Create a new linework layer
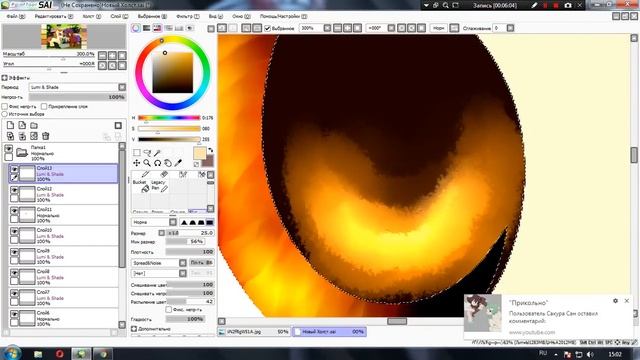 (x=22, y=125)
